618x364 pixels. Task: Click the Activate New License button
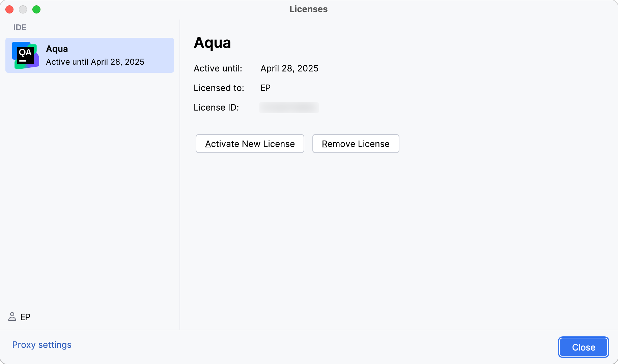pos(250,144)
